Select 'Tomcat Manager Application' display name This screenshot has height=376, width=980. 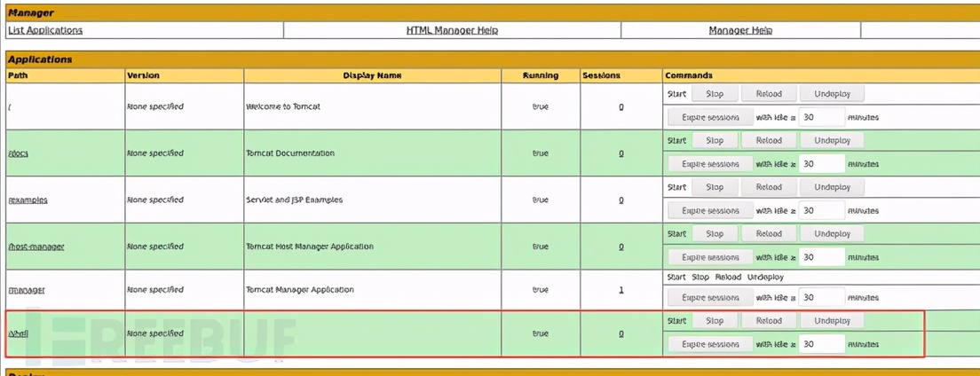tap(300, 291)
